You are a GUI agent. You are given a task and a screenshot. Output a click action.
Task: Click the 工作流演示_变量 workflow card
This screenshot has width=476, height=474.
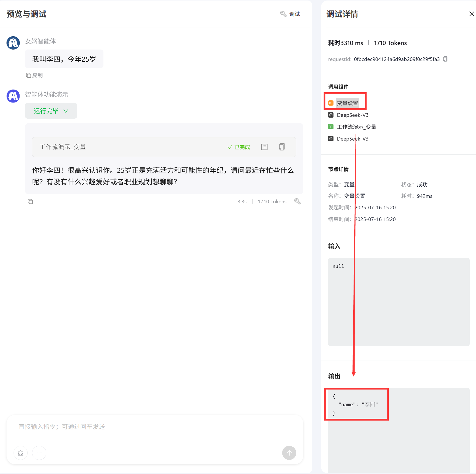tap(164, 147)
